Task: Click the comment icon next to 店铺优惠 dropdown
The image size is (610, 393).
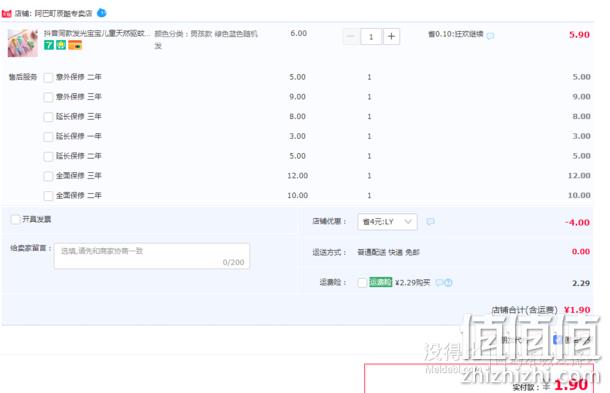Action: tap(430, 221)
